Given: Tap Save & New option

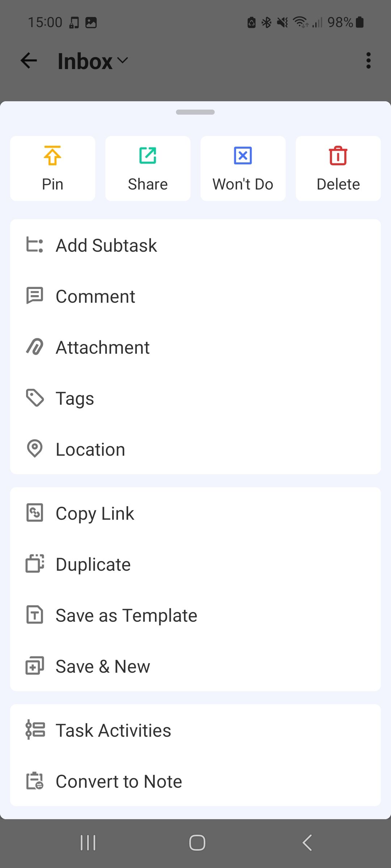Looking at the screenshot, I should pos(103,667).
